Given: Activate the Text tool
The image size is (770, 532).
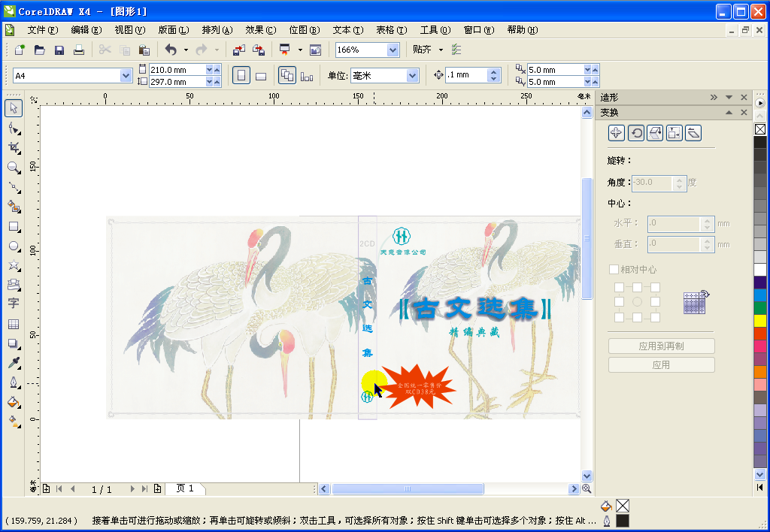Looking at the screenshot, I should coord(14,304).
